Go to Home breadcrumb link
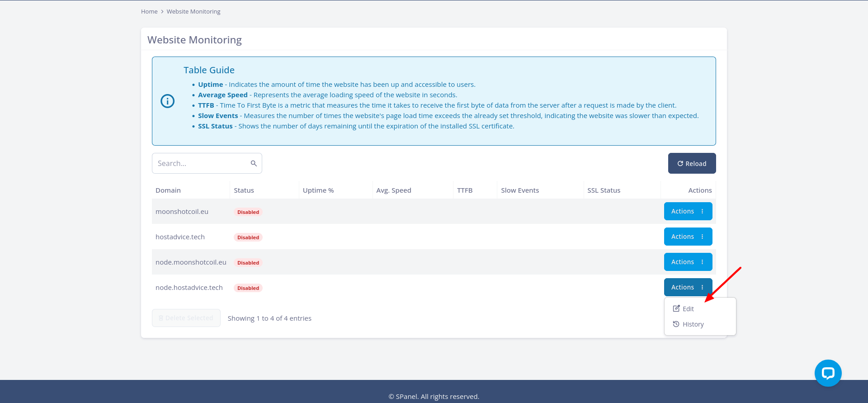The width and height of the screenshot is (868, 403). 149,11
